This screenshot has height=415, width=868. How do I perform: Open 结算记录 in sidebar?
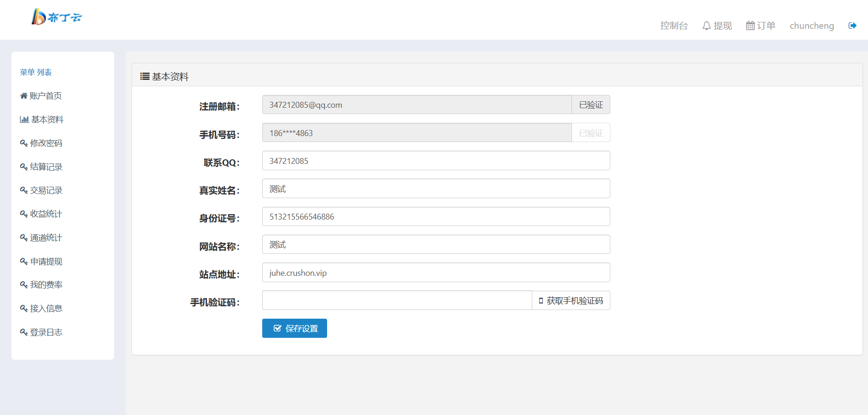click(x=42, y=167)
